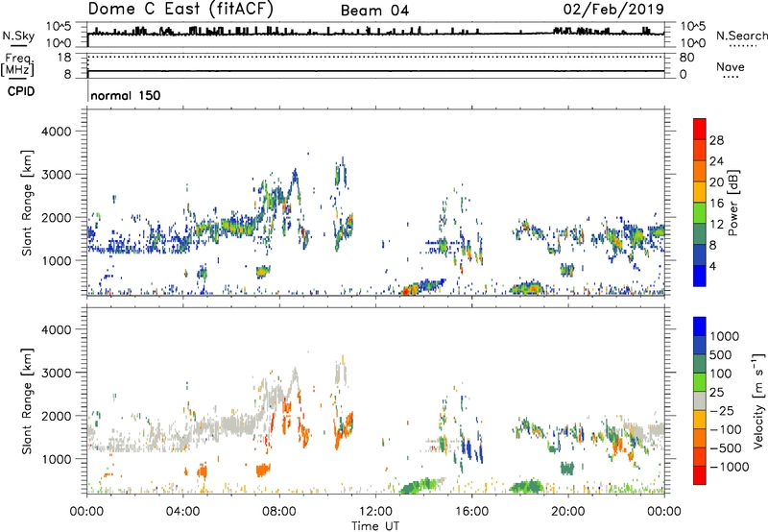
Task: Click the "Slant Range [km]" label of power panel
Action: point(27,203)
